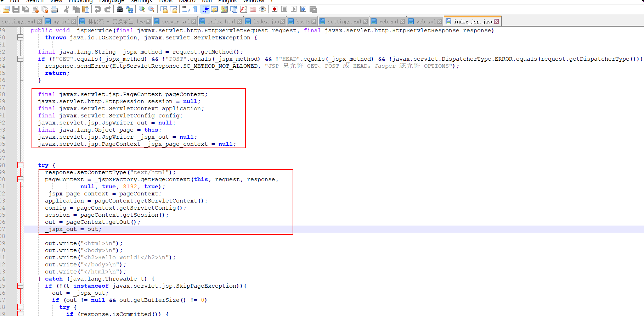Screen dimensions: 644x316
Task: Click the Zoom In magnifier icon
Action: tap(142, 9)
